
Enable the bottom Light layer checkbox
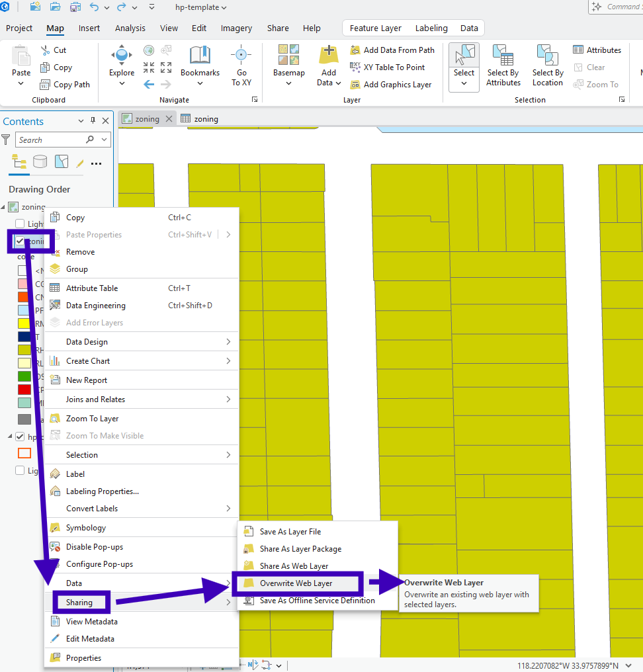pos(20,470)
